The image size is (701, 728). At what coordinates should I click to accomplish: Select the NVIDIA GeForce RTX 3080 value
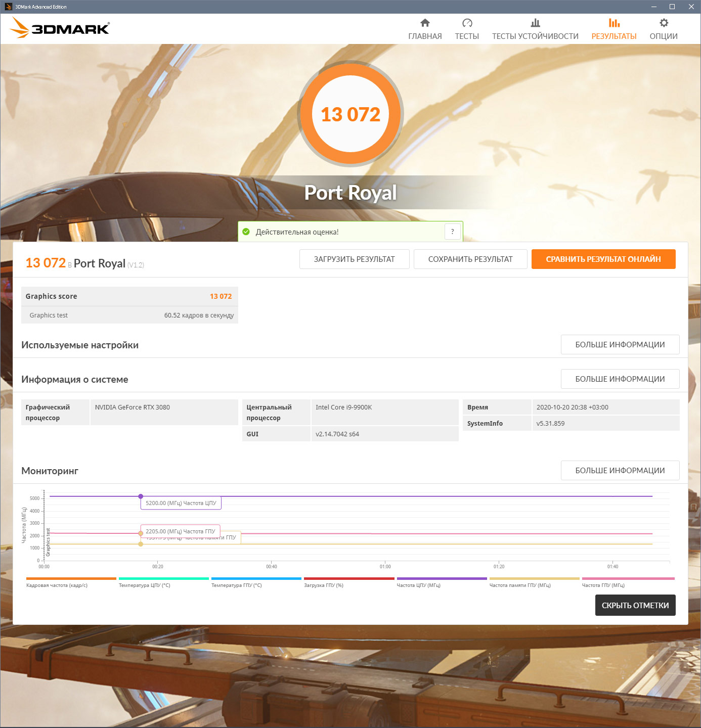[x=133, y=407]
